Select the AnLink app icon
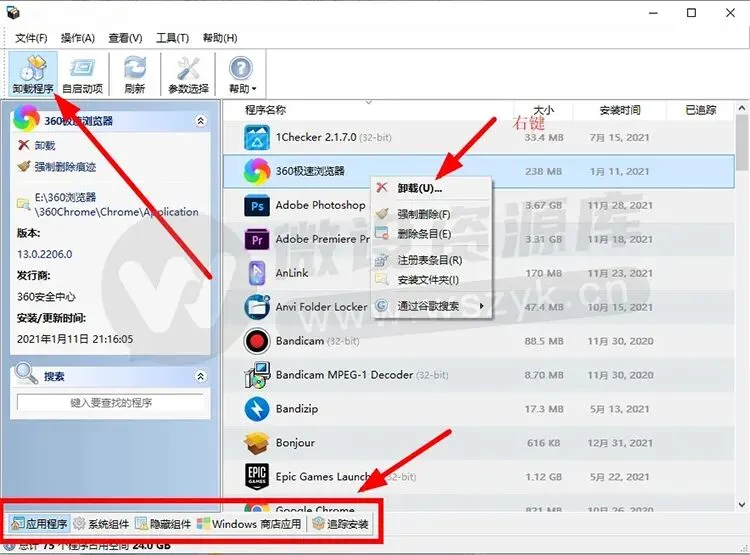The width and height of the screenshot is (750, 555). pyautogui.click(x=257, y=273)
